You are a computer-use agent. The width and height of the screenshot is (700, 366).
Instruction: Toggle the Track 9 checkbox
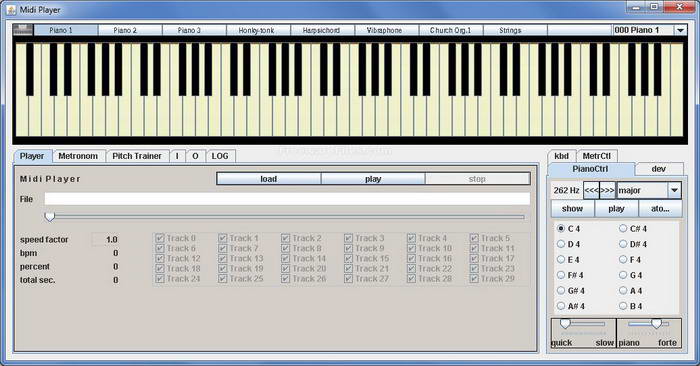349,249
